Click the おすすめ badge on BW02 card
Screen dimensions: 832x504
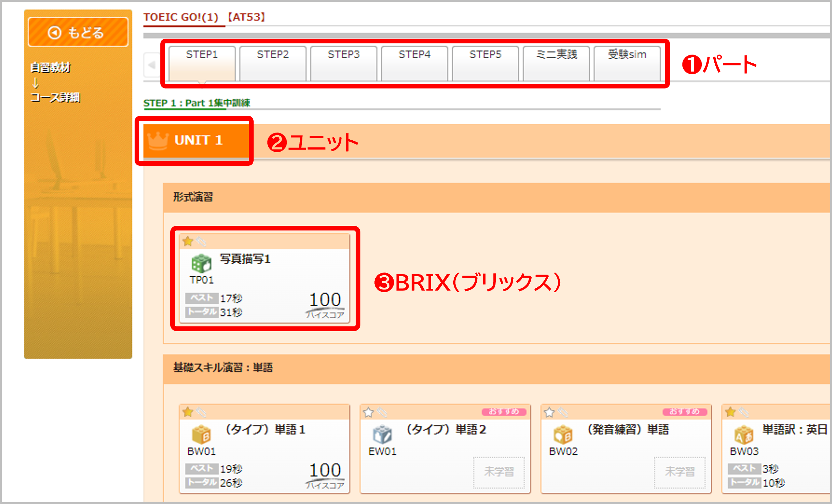pos(685,411)
